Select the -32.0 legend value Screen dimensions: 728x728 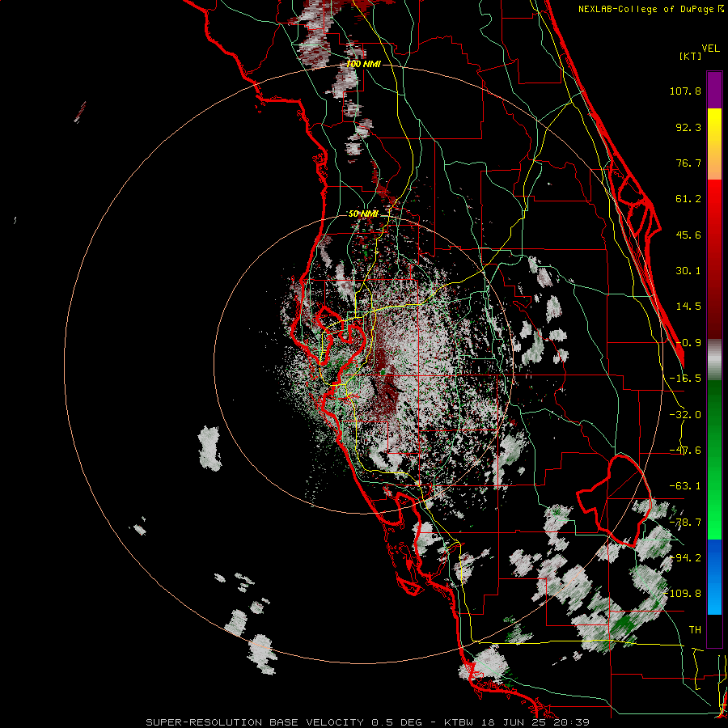click(685, 415)
